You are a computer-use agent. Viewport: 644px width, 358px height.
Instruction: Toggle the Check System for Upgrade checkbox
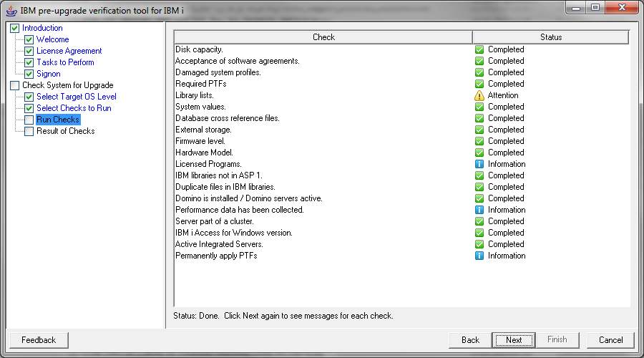(14, 85)
